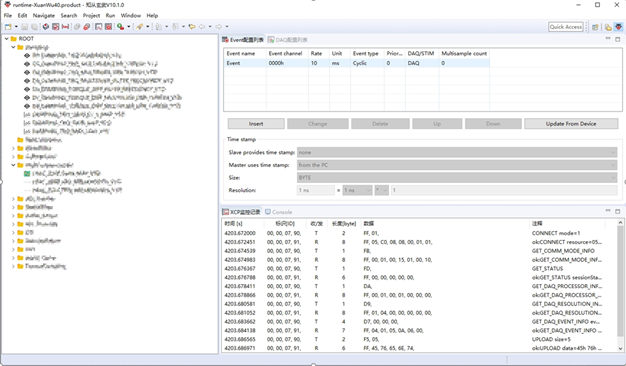The image size is (626, 366).
Task: Select the log row 'CONNECT mode=1'
Action: [x=419, y=233]
